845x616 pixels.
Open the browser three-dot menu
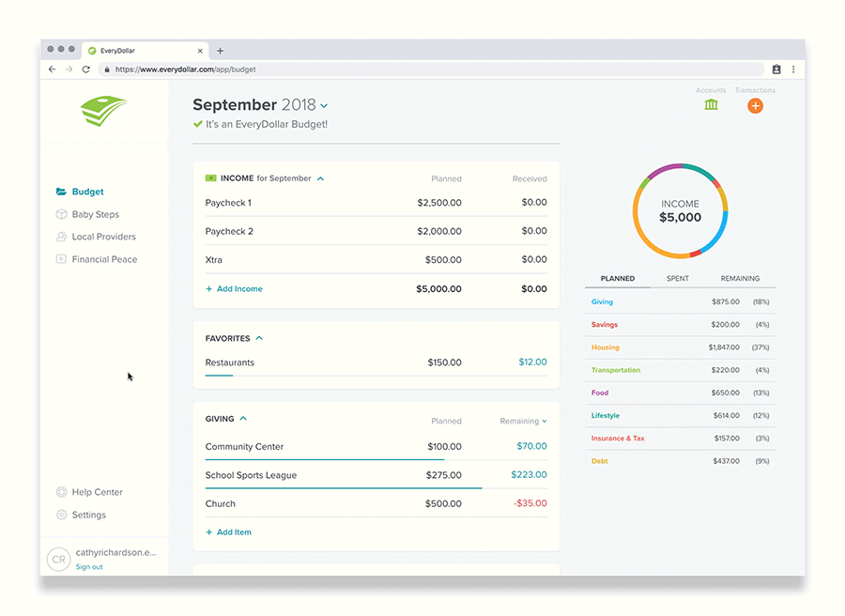click(793, 69)
